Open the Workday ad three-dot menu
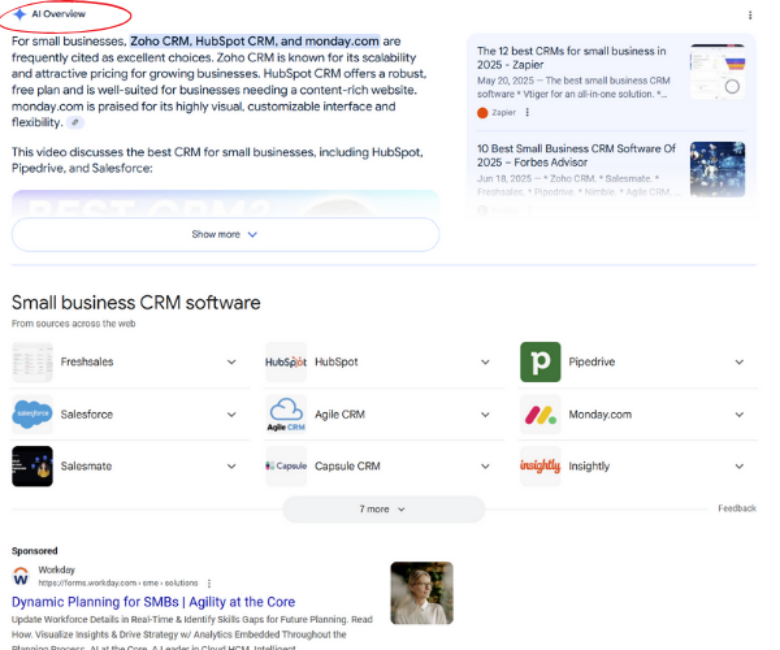The image size is (780, 650). [x=209, y=583]
